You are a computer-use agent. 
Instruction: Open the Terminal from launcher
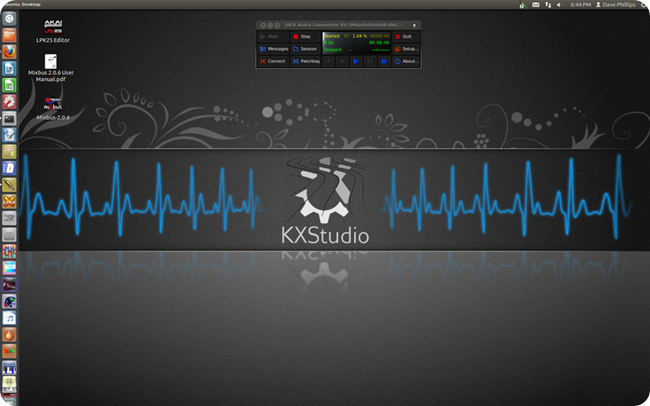click(x=9, y=119)
